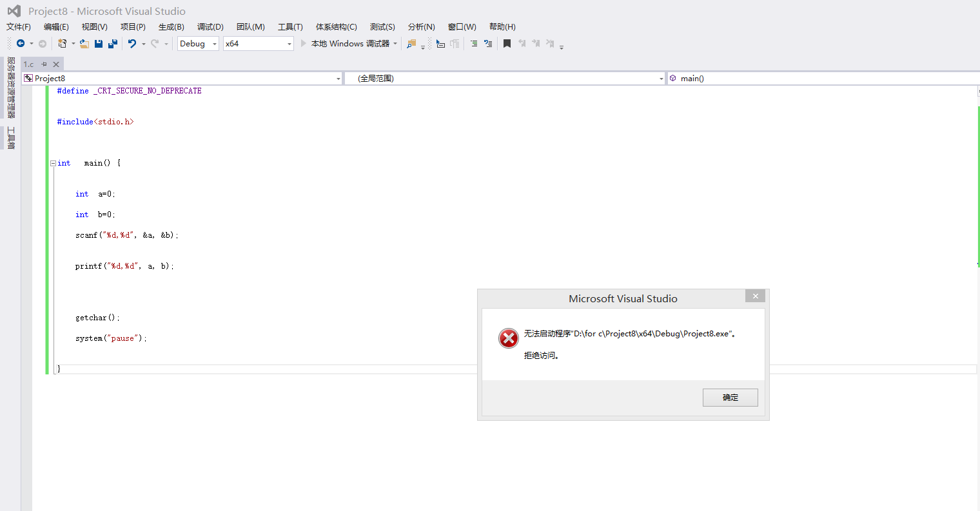Click the red error icon in dialog
The width and height of the screenshot is (980, 511).
coord(509,338)
